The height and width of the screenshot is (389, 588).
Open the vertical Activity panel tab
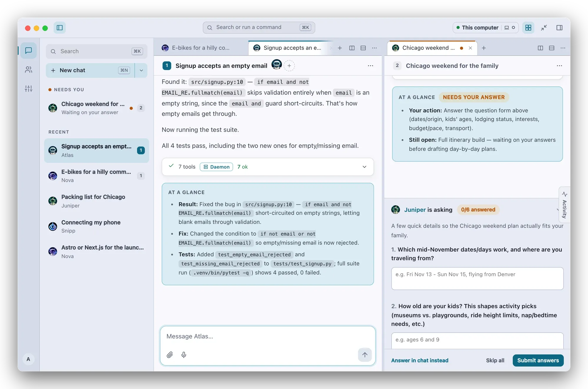coord(564,205)
